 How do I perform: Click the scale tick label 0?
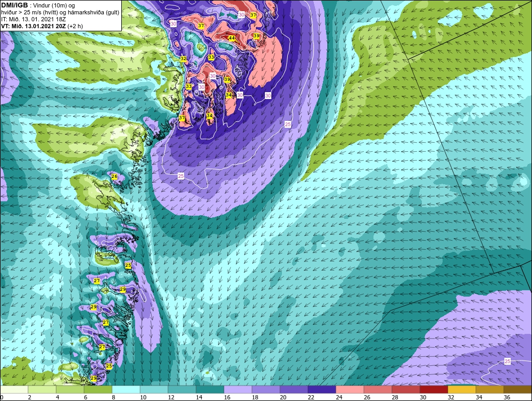click(2, 397)
